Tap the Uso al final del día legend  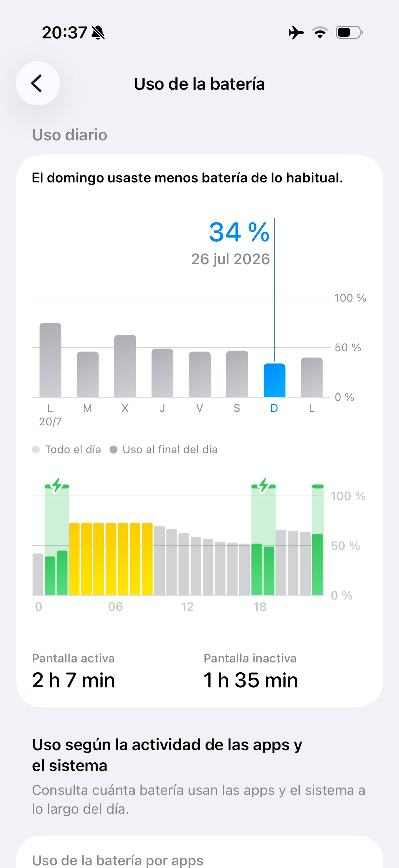tap(164, 450)
